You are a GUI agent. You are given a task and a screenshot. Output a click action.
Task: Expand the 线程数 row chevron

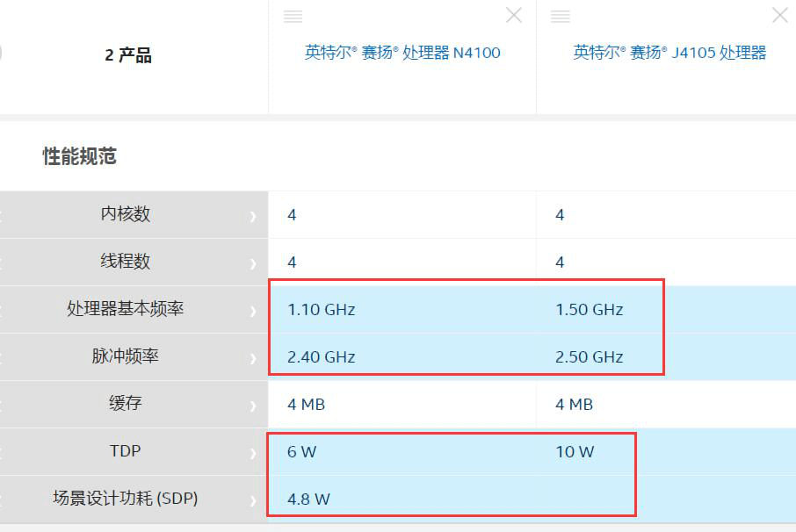(253, 263)
